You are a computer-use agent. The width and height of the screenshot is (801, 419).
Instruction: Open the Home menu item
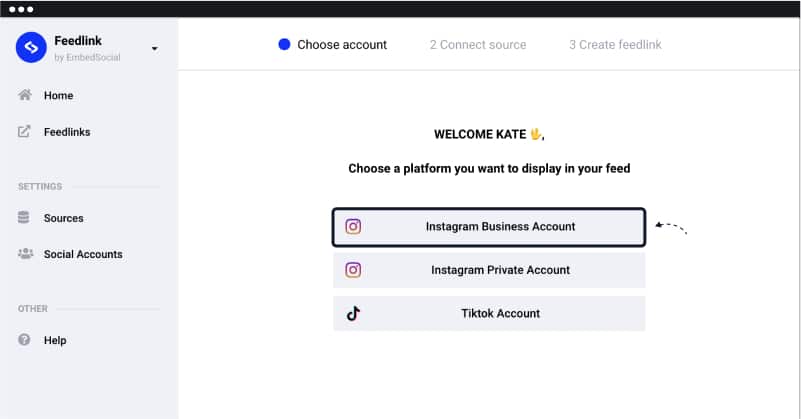[58, 96]
